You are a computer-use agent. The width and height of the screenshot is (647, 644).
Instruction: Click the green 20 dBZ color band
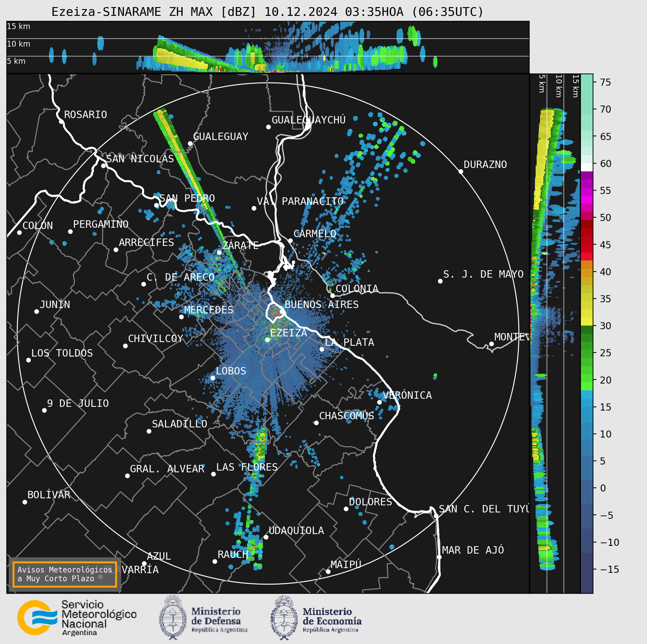click(x=587, y=378)
